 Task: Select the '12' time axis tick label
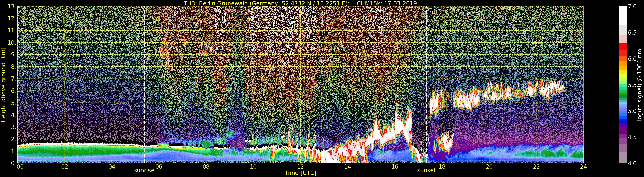click(x=300, y=167)
